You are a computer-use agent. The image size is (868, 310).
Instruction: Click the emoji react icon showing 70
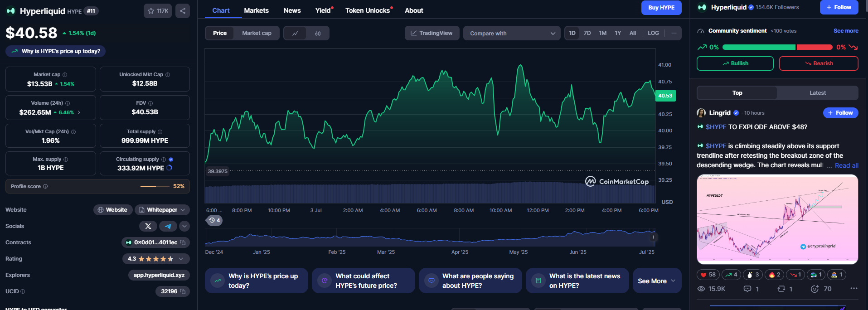(x=821, y=289)
